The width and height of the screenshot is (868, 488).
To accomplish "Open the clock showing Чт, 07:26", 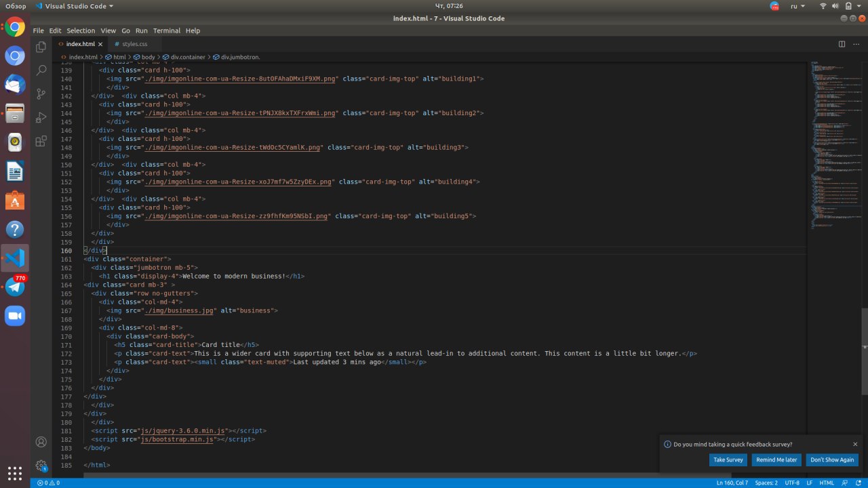I will click(x=449, y=5).
